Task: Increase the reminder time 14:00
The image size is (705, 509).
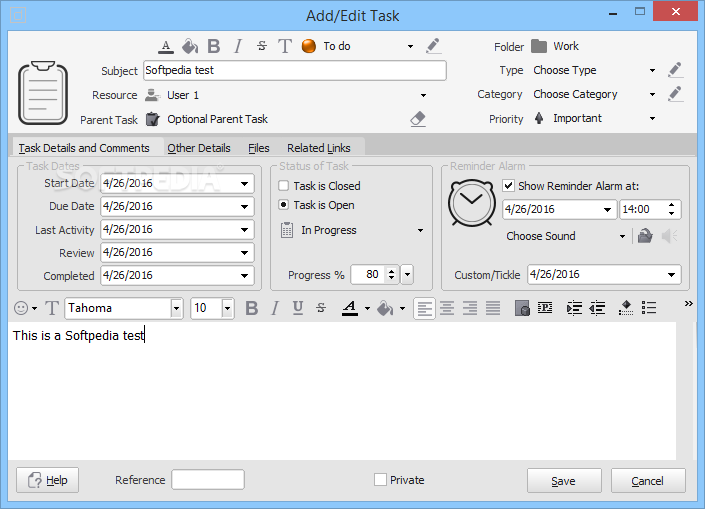Action: point(671,205)
